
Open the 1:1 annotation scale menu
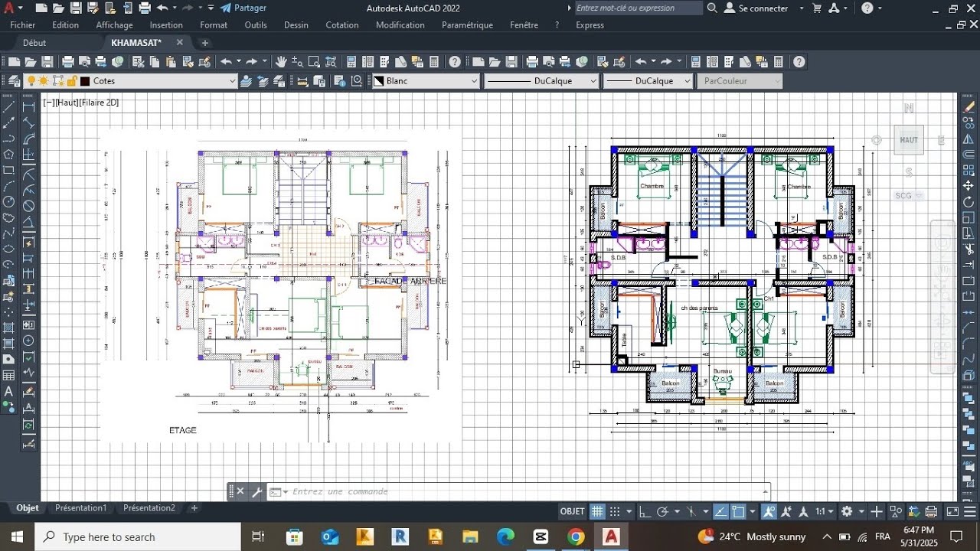pyautogui.click(x=824, y=511)
